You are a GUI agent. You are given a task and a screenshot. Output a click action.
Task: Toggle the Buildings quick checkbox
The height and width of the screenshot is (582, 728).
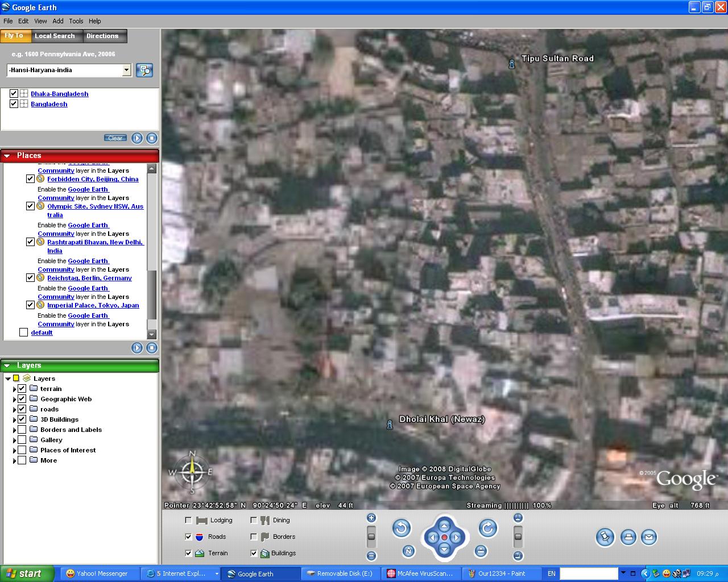click(x=254, y=553)
